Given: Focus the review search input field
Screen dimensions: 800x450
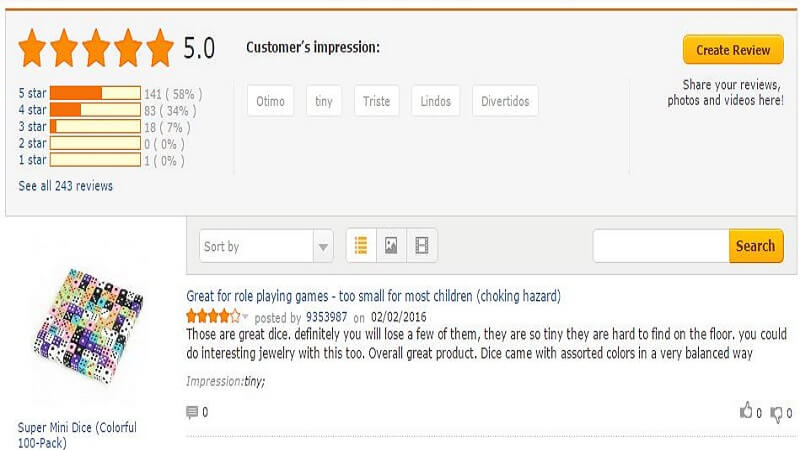Looking at the screenshot, I should pyautogui.click(x=660, y=246).
